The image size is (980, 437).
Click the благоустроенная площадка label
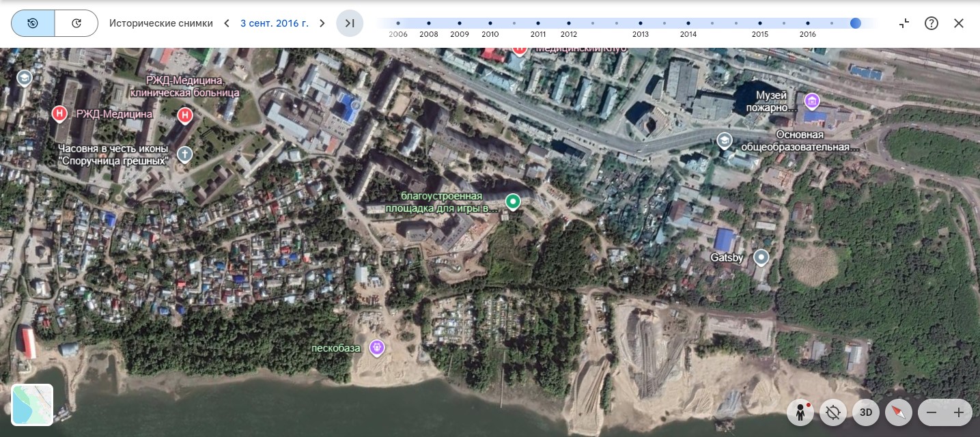443,203
